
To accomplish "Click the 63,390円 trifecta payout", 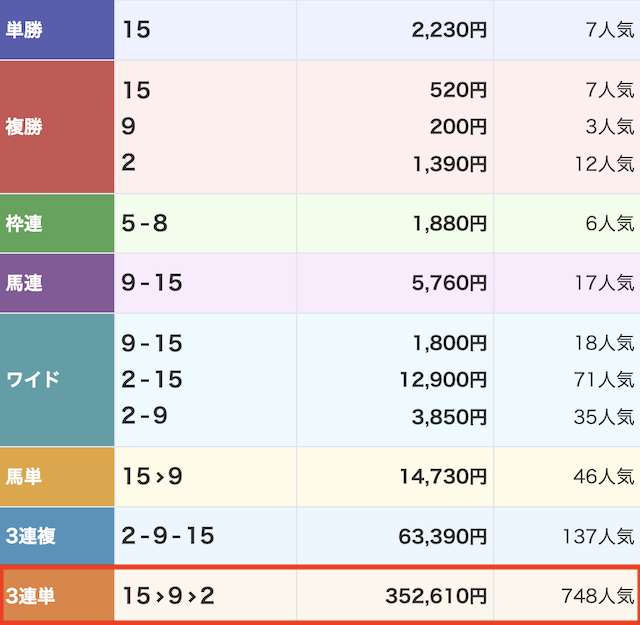I will tap(442, 536).
